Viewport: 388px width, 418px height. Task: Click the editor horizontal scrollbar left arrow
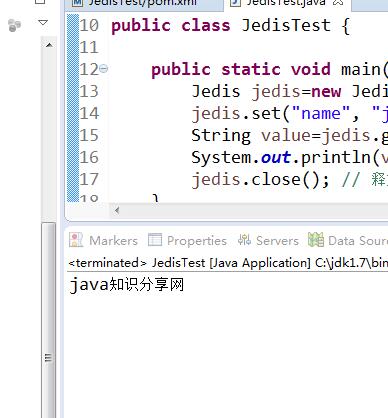coord(117,210)
